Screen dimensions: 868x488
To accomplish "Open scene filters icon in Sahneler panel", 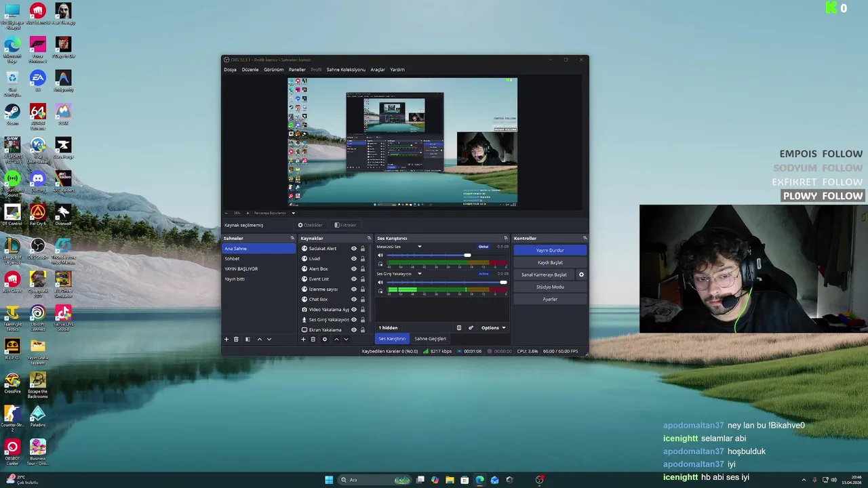I will [248, 339].
